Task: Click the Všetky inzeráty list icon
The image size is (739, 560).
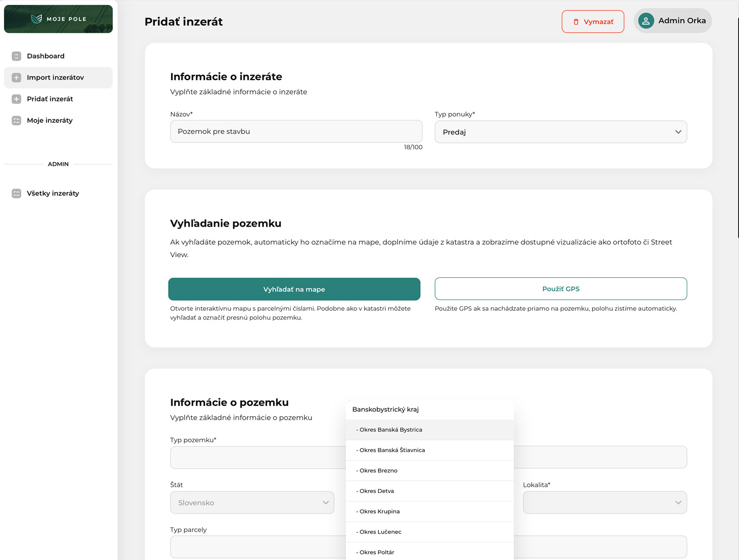Action: click(16, 194)
